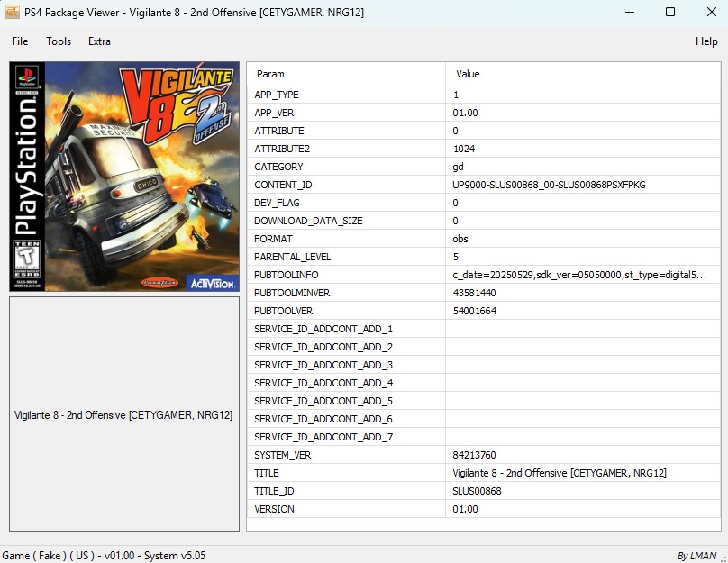
Task: Open the Help menu
Action: coord(706,41)
